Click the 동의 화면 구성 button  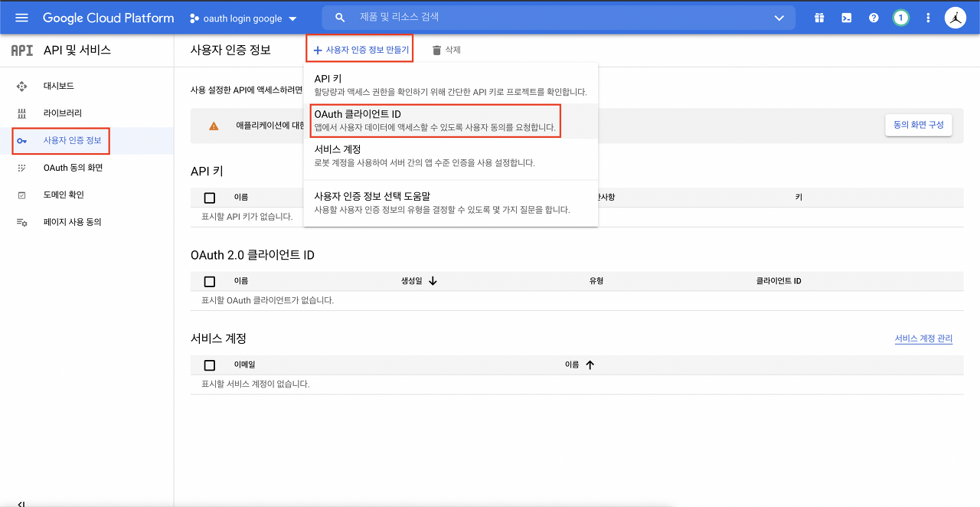919,125
